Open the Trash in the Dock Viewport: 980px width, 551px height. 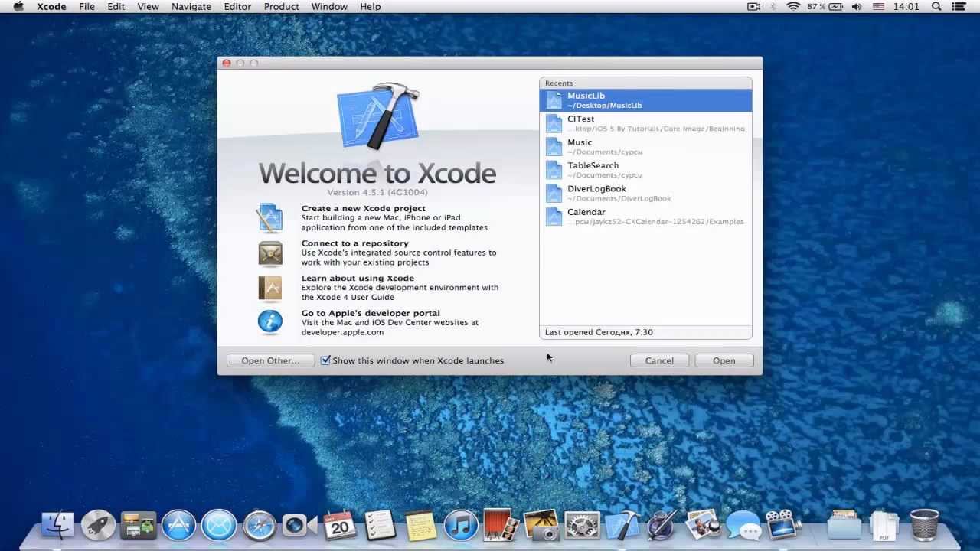pos(924,525)
